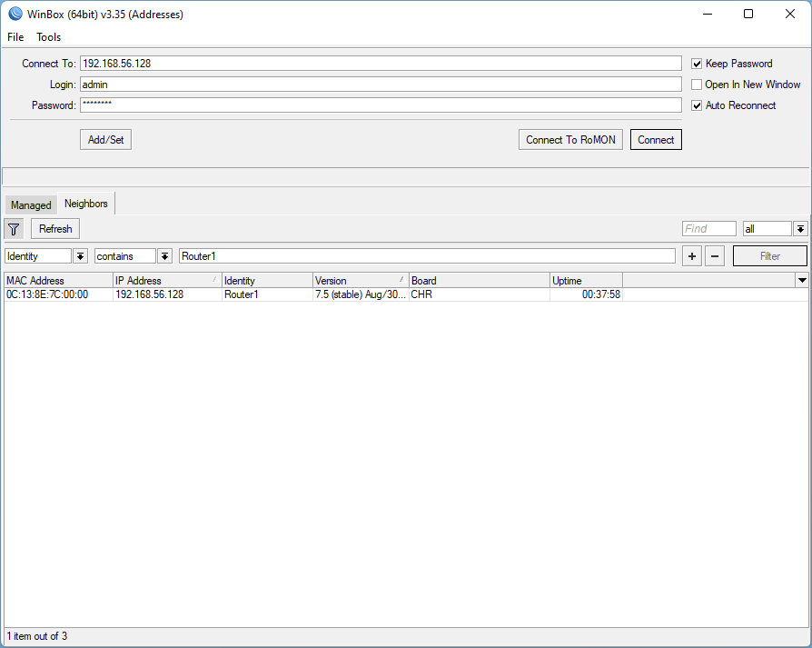Uncheck Auto Reconnect
The height and width of the screenshot is (648, 812).
[696, 105]
